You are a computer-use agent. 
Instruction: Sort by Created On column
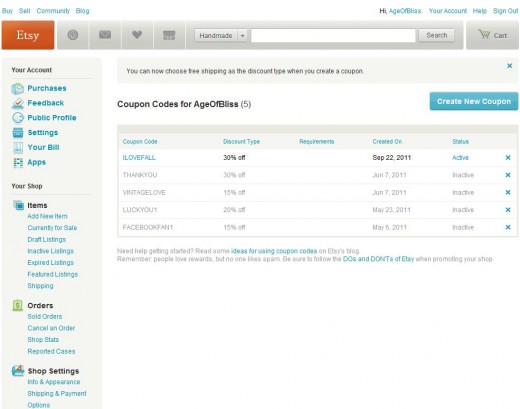tap(387, 142)
